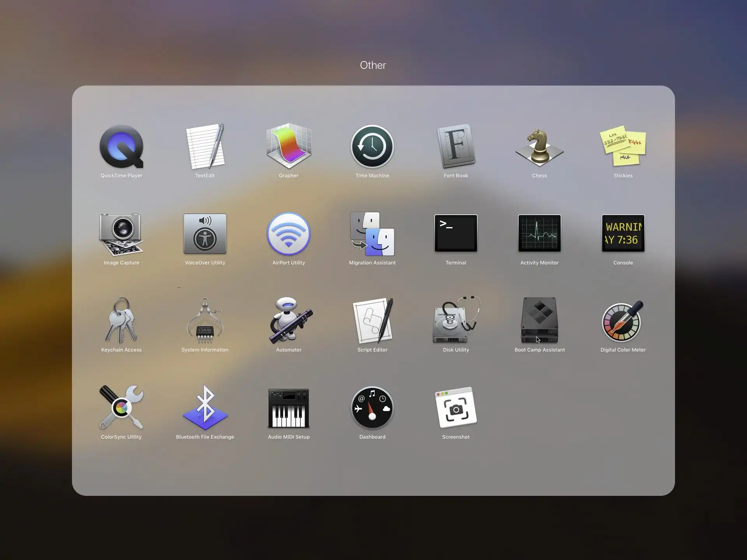This screenshot has width=747, height=560.
Task: Launch the Chess game
Action: click(539, 147)
